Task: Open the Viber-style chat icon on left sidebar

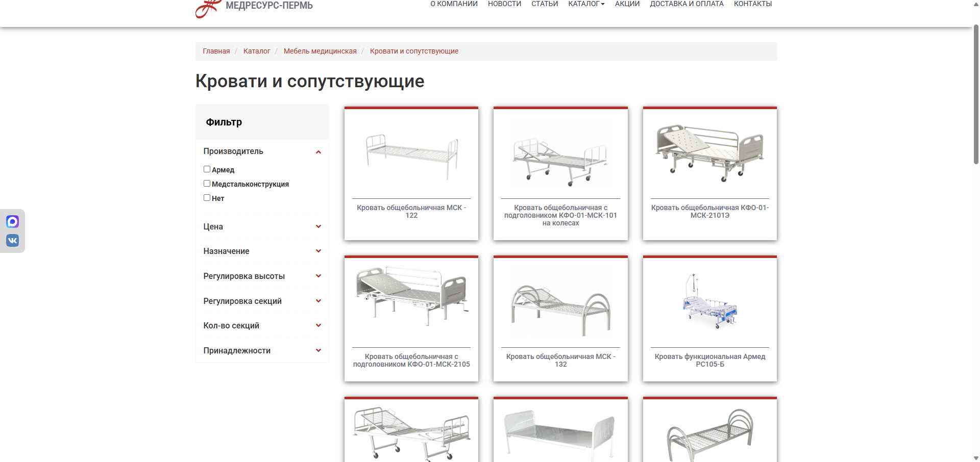Action: tap(12, 221)
